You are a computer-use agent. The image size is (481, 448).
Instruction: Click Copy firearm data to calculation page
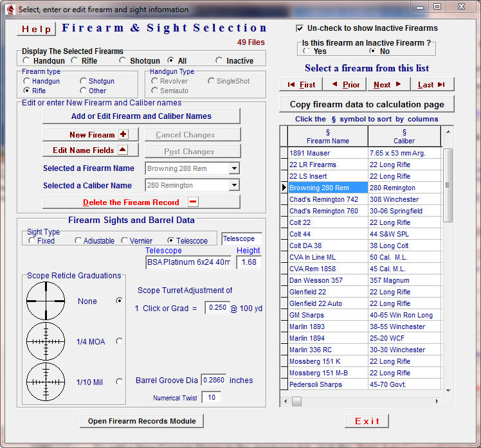tap(367, 104)
